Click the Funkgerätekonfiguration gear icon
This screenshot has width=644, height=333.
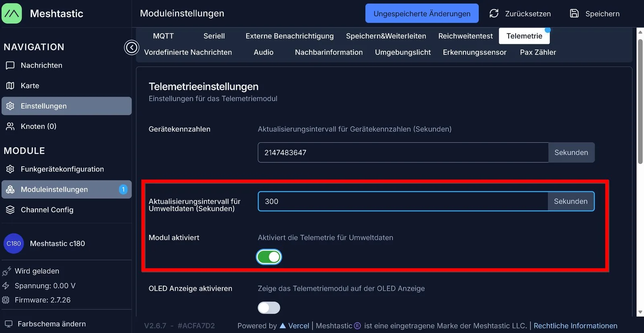click(10, 169)
